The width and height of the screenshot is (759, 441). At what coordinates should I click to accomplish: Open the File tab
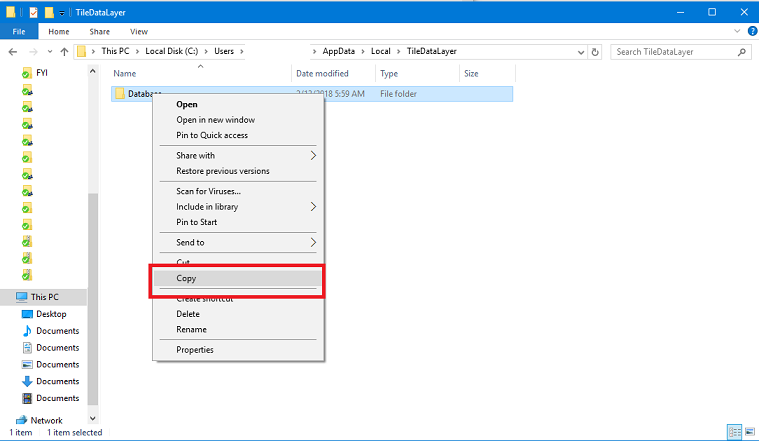click(x=19, y=31)
